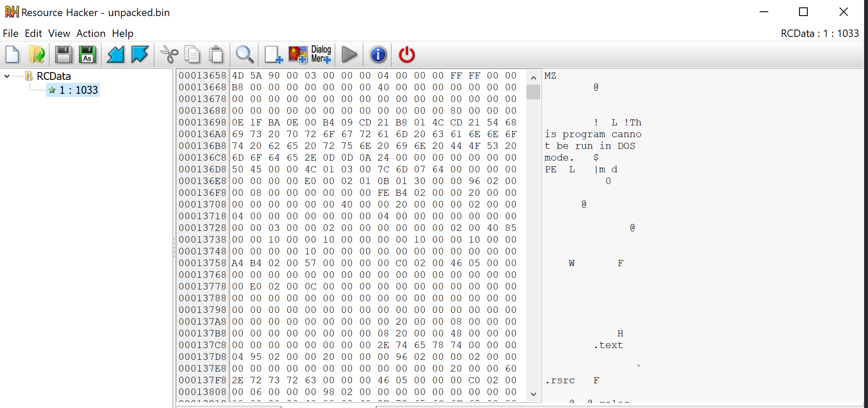Show the blue information icon
Screen dimensions: 868x408
tap(378, 55)
